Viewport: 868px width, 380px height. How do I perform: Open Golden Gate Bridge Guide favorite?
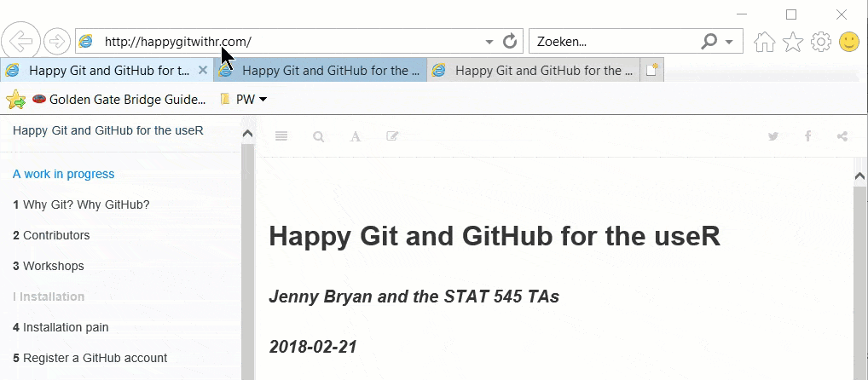coord(119,100)
